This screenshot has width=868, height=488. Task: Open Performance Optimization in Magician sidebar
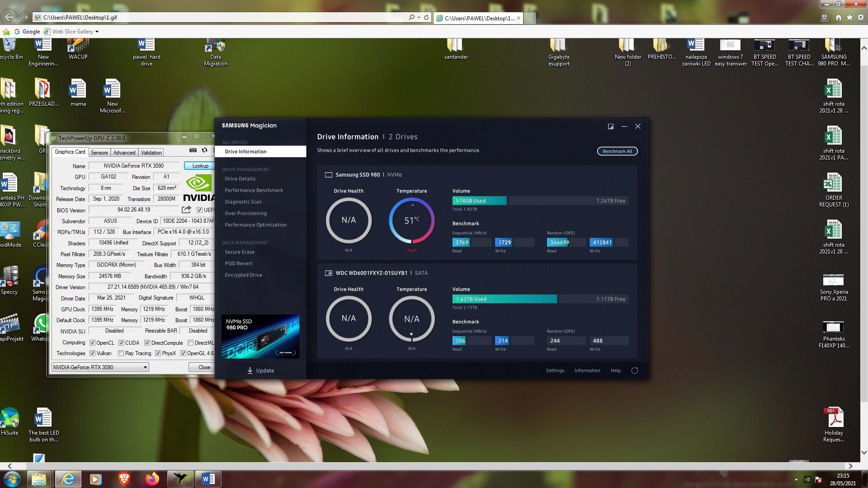tap(255, 225)
